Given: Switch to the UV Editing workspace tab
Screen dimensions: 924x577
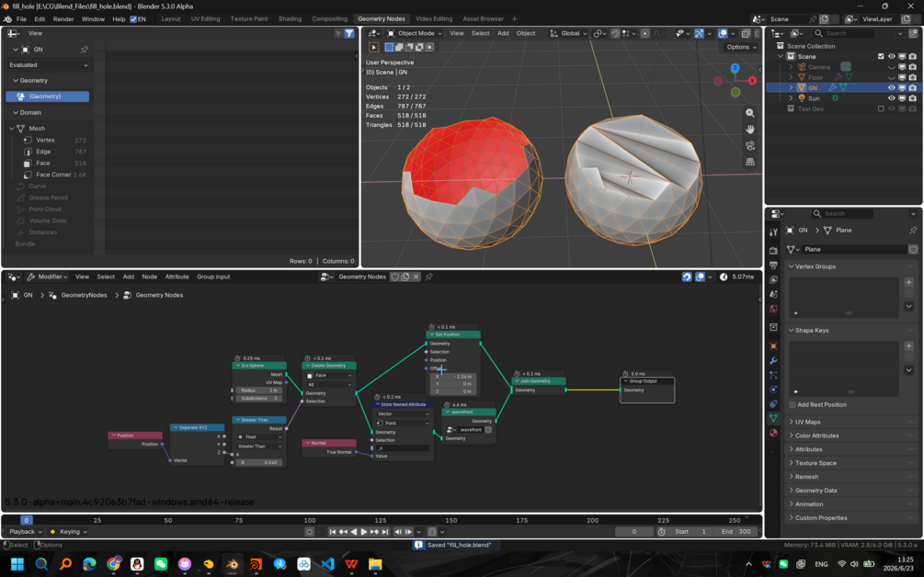Looking at the screenshot, I should tap(205, 19).
